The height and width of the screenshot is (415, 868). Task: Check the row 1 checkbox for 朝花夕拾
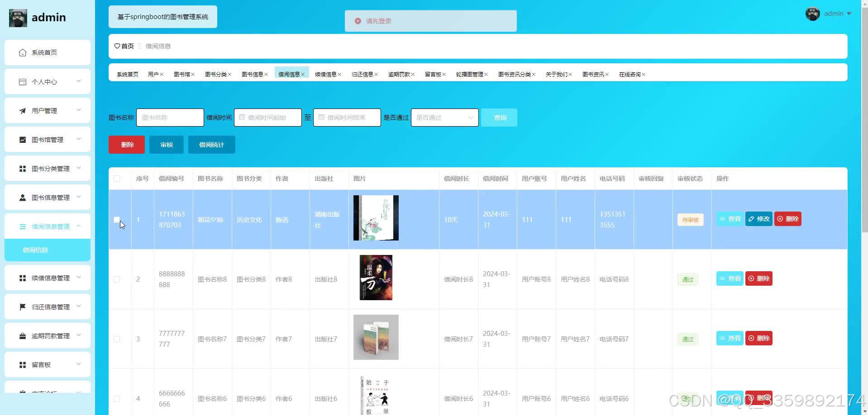click(x=117, y=220)
